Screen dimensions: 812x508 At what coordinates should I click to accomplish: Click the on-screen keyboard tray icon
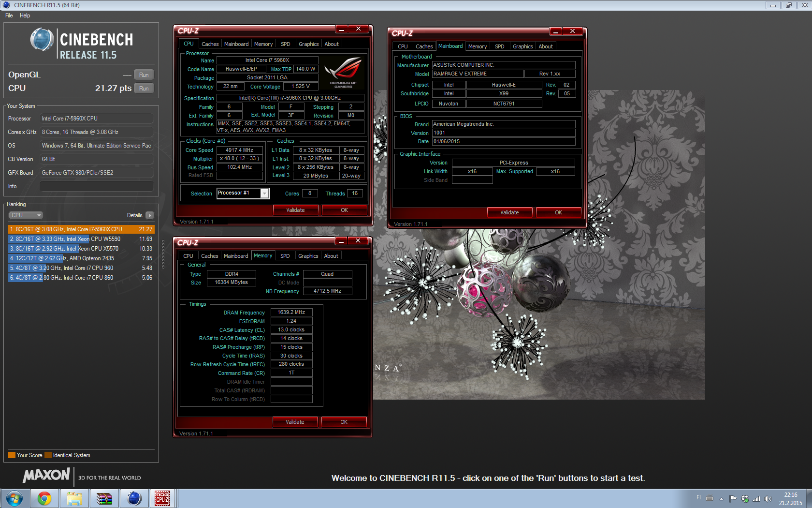pos(710,498)
